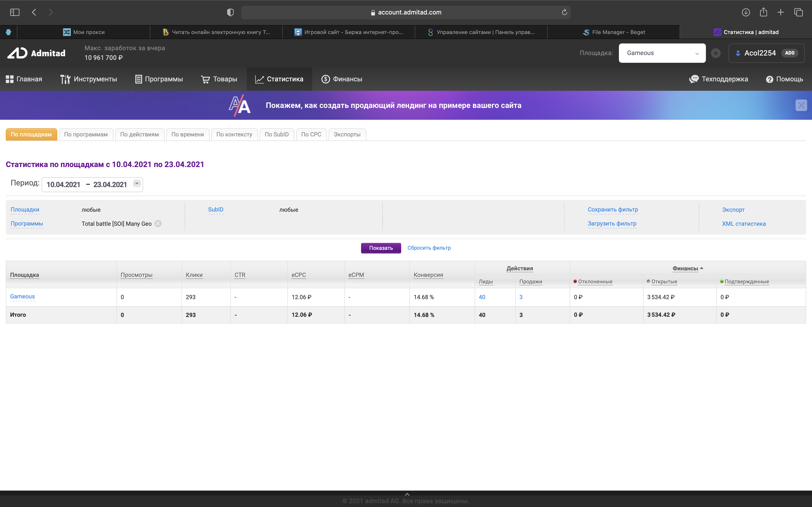The width and height of the screenshot is (812, 507).
Task: Switch to По программам tab
Action: [86, 134]
